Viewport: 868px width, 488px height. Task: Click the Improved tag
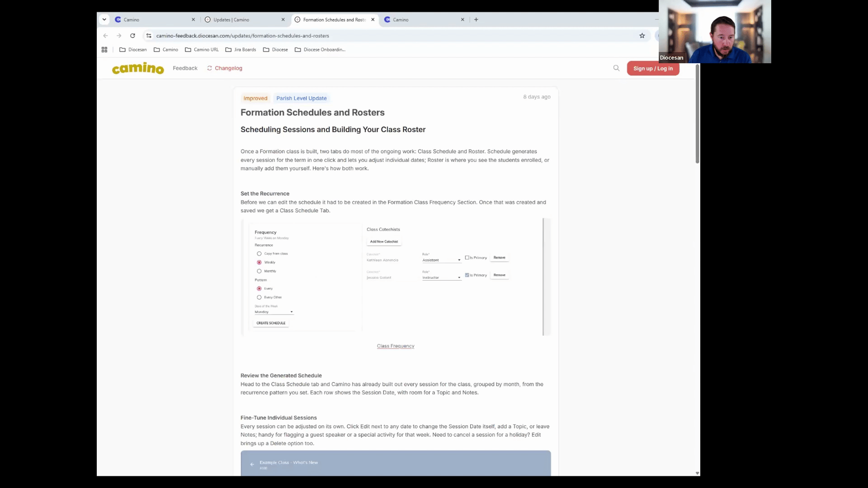click(255, 98)
